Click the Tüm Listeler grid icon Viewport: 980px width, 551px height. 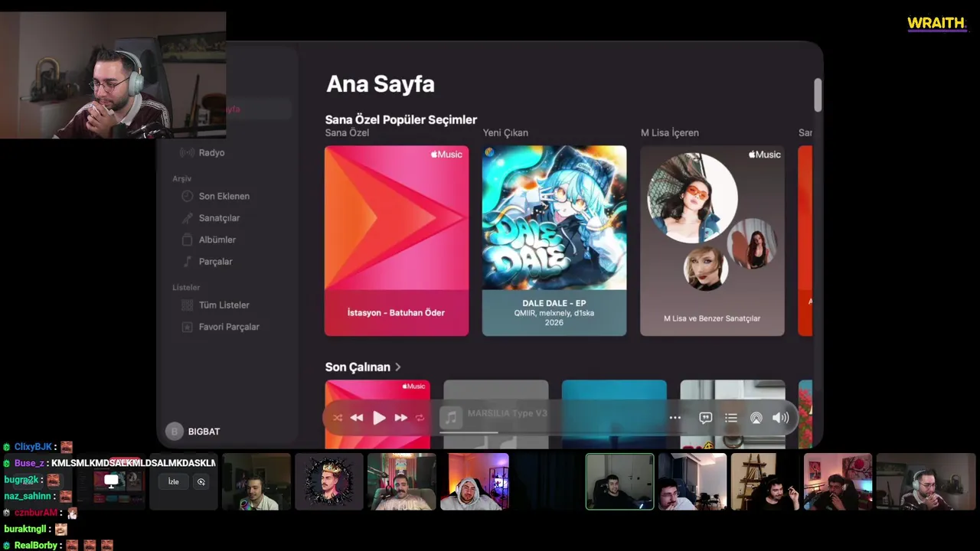[x=187, y=305]
